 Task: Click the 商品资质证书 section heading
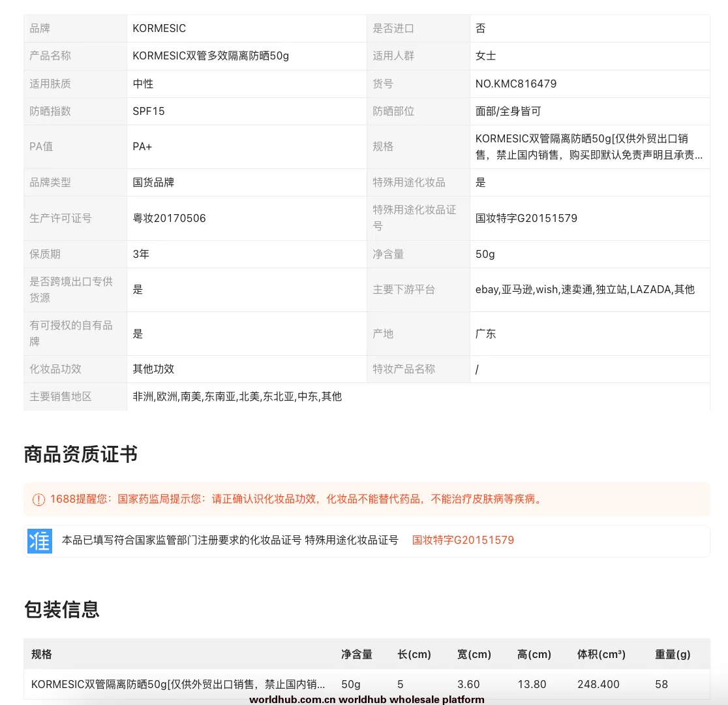pyautogui.click(x=81, y=454)
